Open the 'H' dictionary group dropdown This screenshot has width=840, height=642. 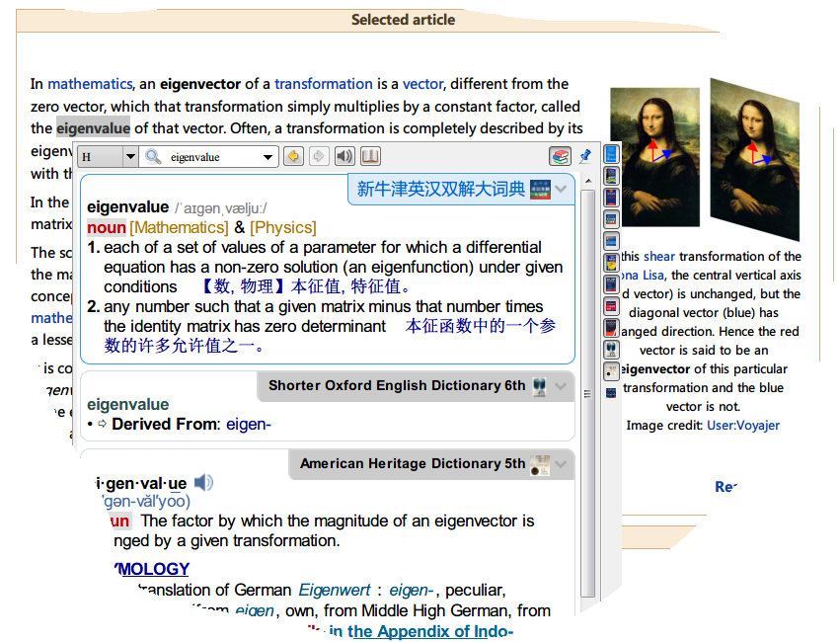tap(129, 157)
